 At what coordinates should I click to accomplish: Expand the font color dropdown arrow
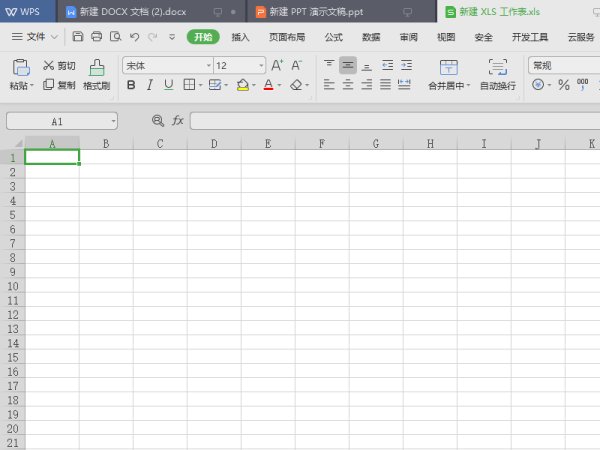279,85
